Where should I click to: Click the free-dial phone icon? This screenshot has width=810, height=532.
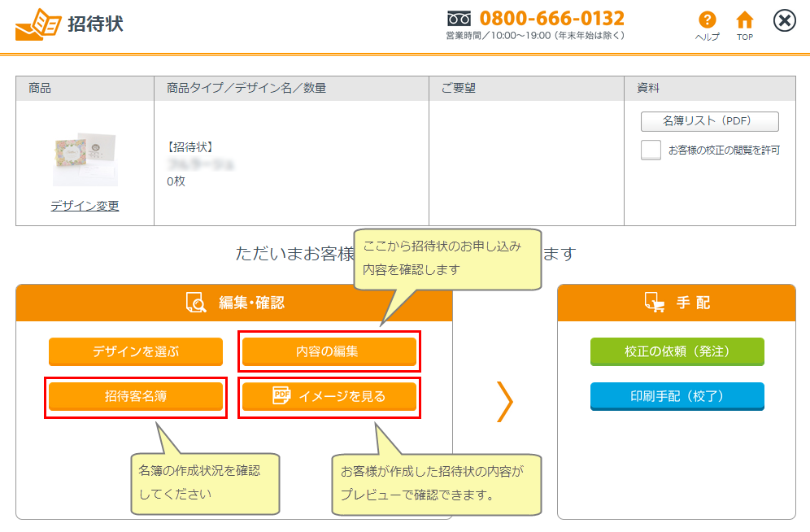point(459,19)
